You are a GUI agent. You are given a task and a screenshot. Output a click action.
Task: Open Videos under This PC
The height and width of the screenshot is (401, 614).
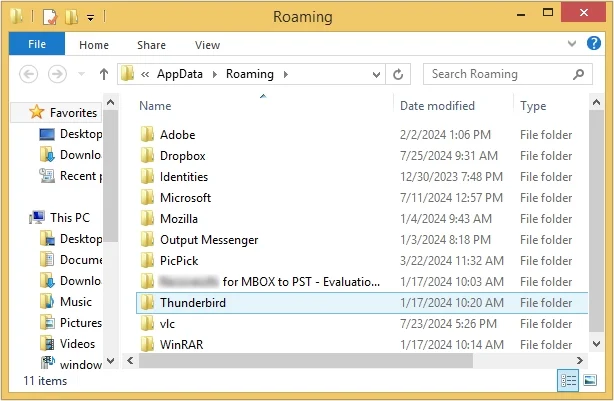tap(67, 344)
